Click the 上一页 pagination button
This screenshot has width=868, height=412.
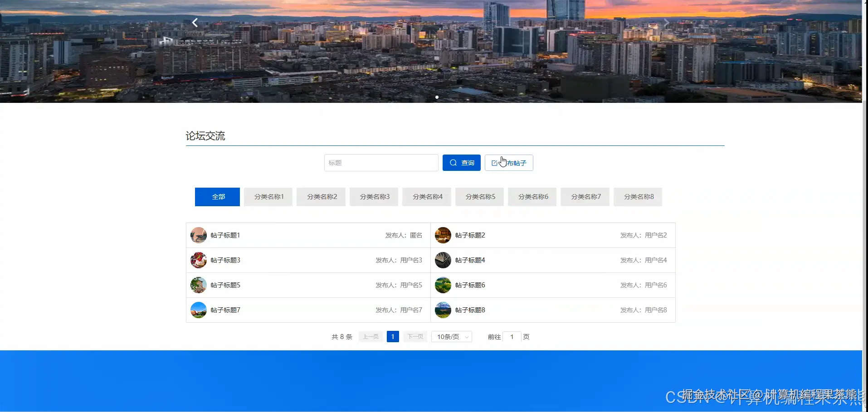point(370,336)
